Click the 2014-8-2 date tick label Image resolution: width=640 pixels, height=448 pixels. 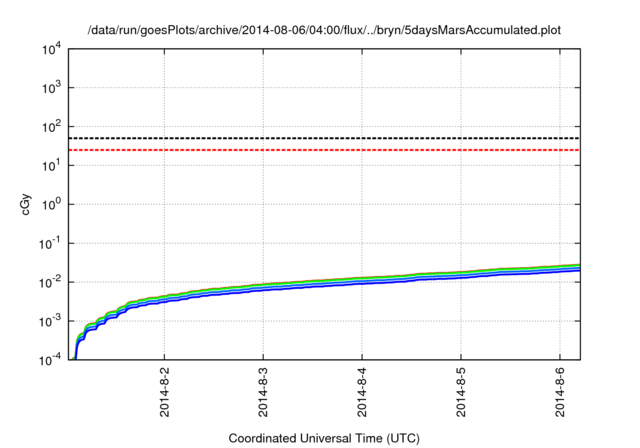pyautogui.click(x=164, y=392)
